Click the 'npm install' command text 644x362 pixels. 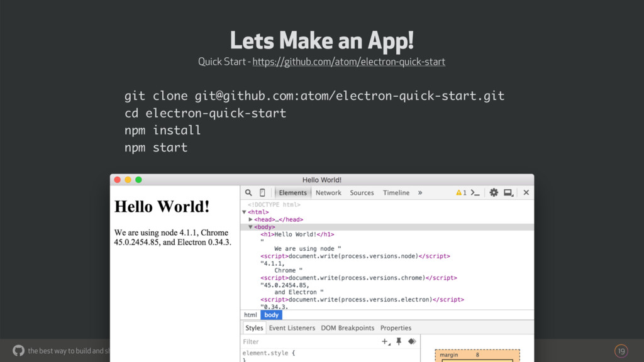point(163,130)
